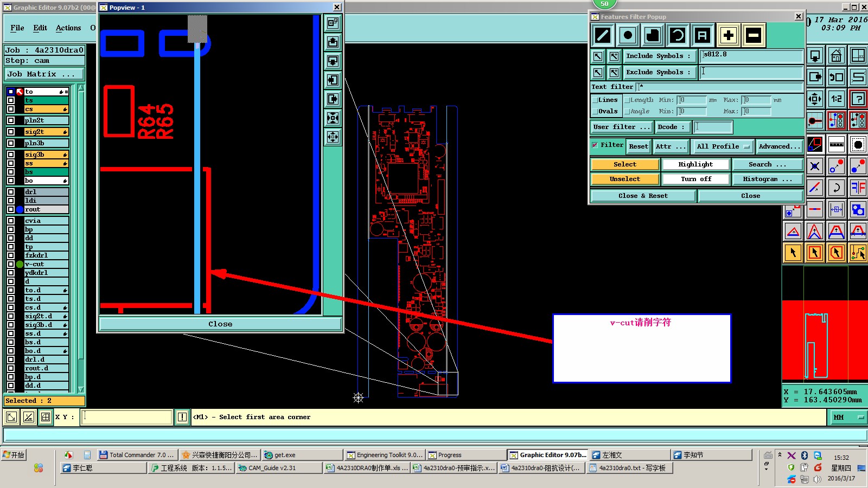Click the zoom-out diverging arrows icon in Popview
This screenshot has height=488, width=868.
(333, 137)
